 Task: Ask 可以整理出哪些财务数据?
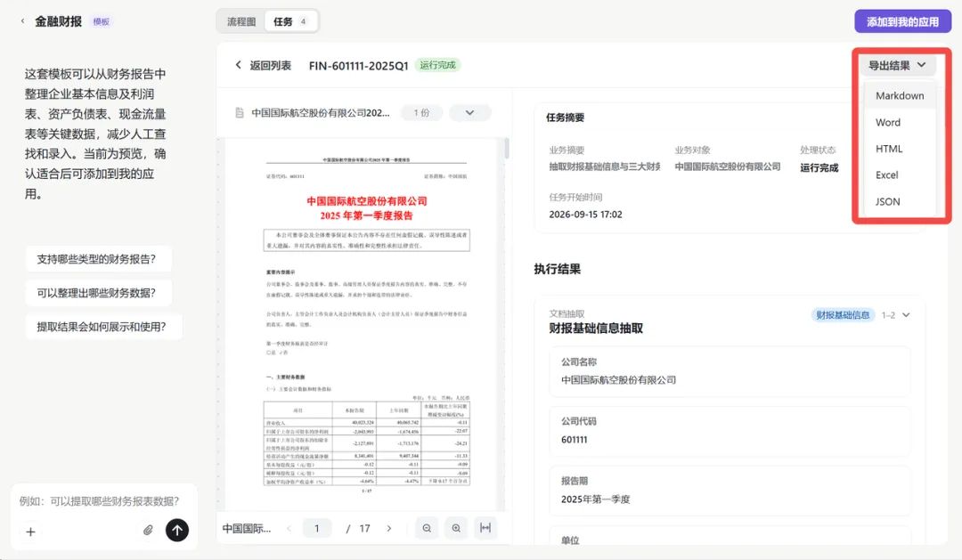coord(97,293)
